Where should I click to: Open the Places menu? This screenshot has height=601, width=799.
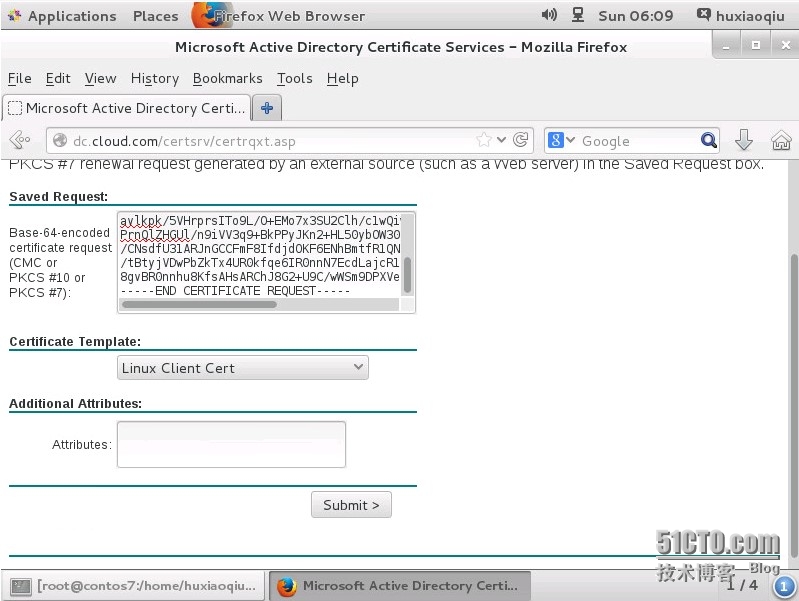(x=155, y=16)
